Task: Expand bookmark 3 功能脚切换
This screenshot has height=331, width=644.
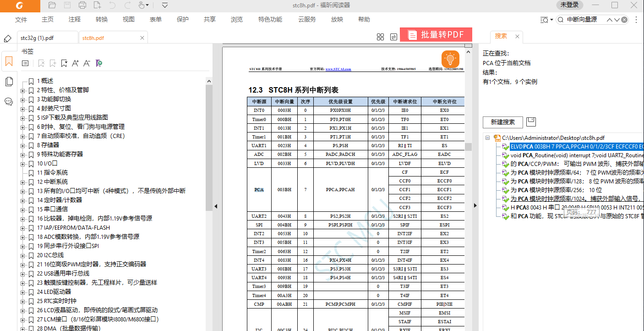Action: click(22, 99)
